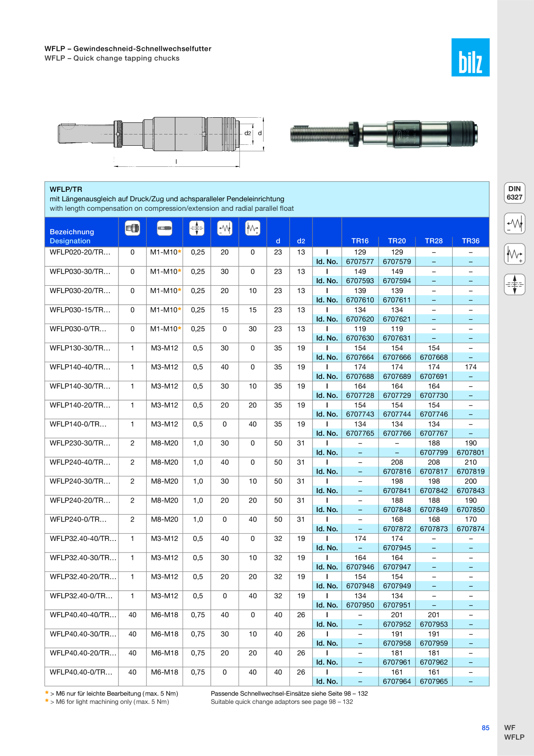Select the WFLP130-30/TR… row label
534x756 pixels.
click(x=80, y=348)
